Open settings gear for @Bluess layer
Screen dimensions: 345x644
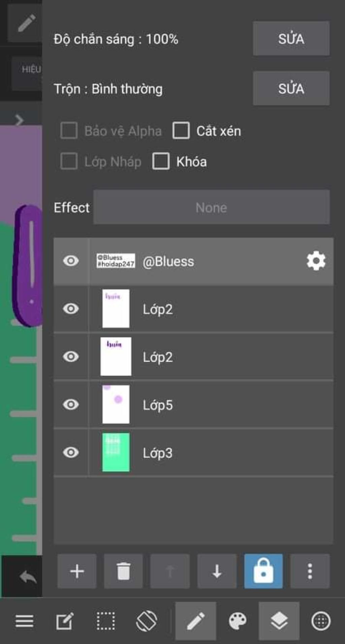coord(316,261)
